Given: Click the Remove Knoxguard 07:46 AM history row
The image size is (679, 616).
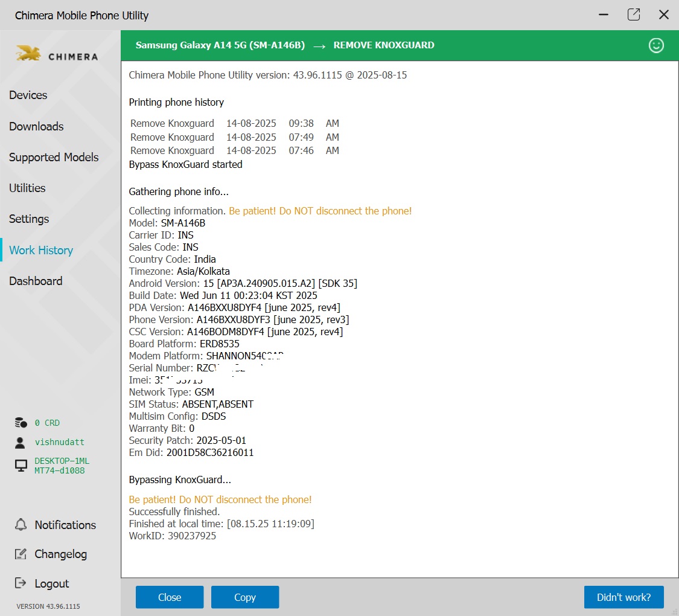Looking at the screenshot, I should pyautogui.click(x=235, y=150).
